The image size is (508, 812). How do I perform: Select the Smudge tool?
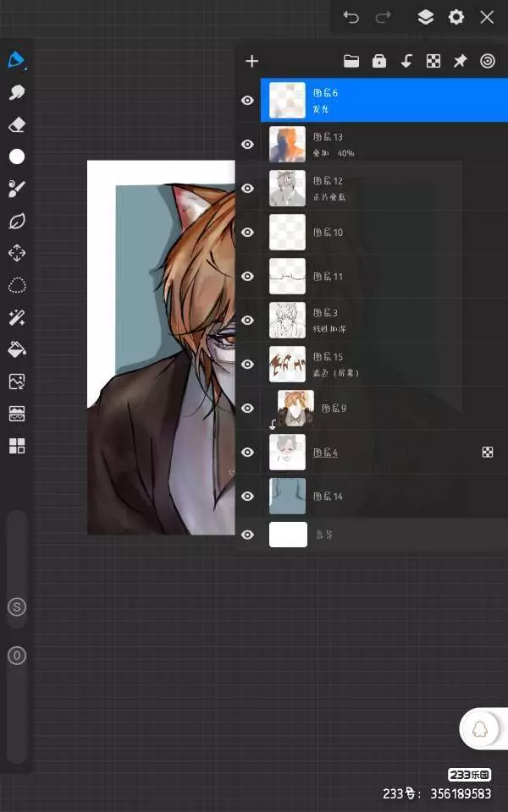click(x=17, y=92)
